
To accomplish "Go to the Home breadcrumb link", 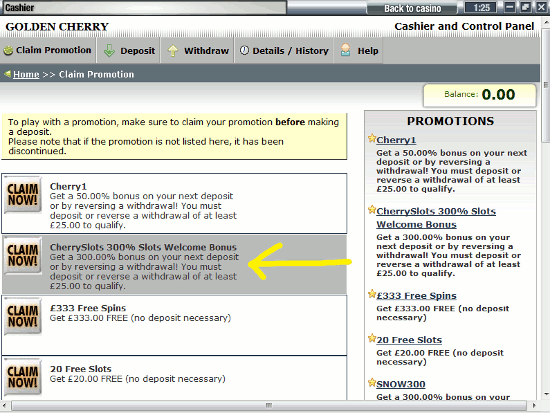I will tap(26, 74).
